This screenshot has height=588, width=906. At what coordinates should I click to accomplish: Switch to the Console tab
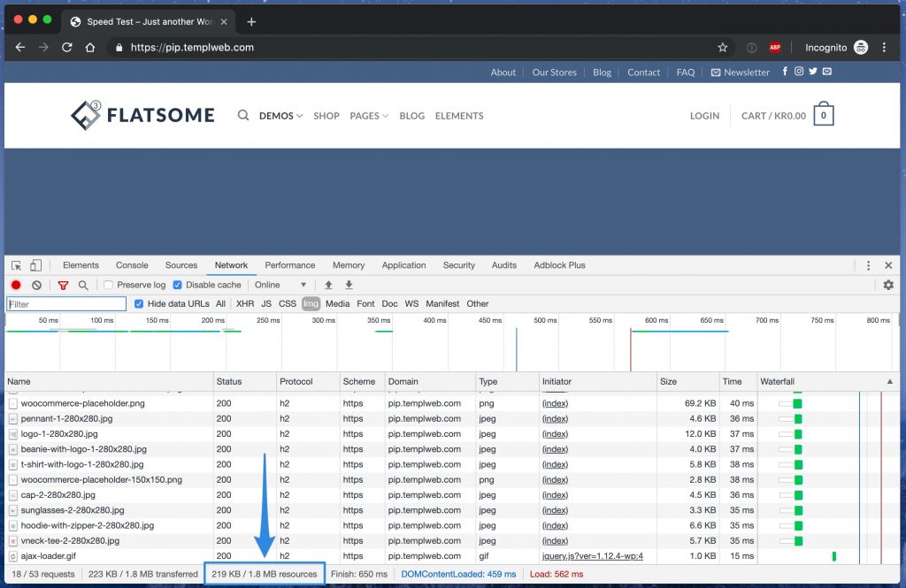[132, 265]
